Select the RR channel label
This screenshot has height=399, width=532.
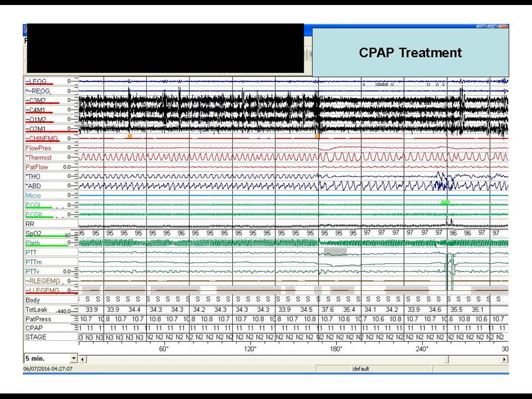[x=29, y=224]
